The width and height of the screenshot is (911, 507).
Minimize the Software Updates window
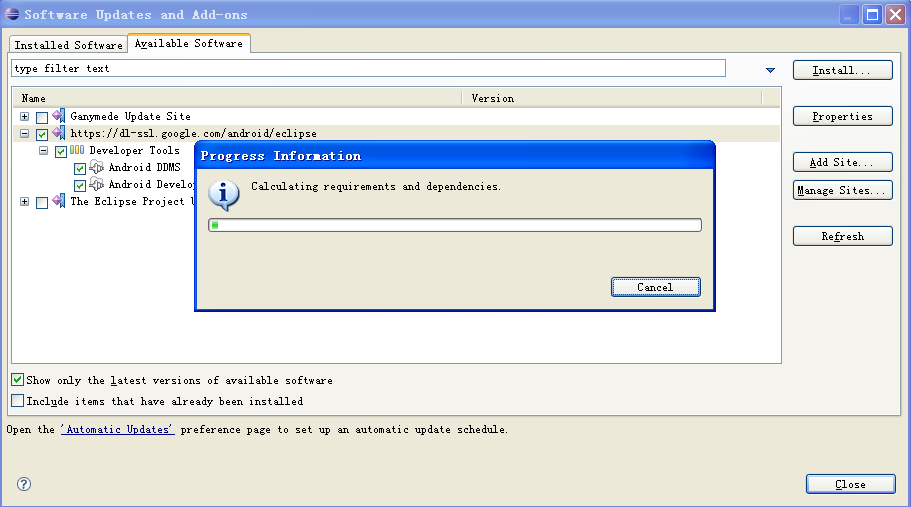tap(849, 15)
